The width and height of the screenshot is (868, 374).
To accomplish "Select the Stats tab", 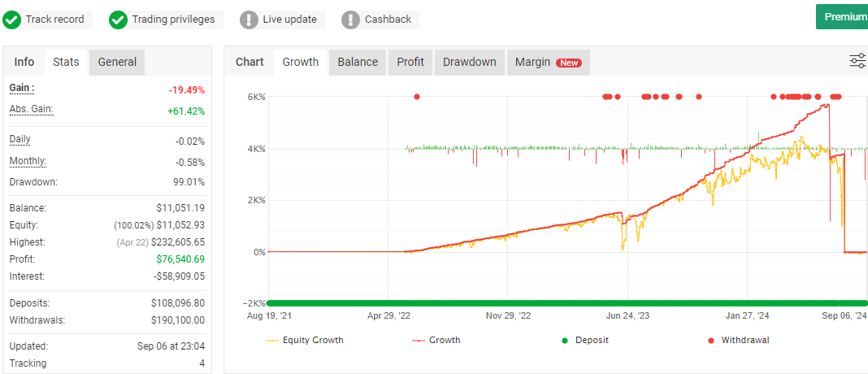I will tap(66, 62).
